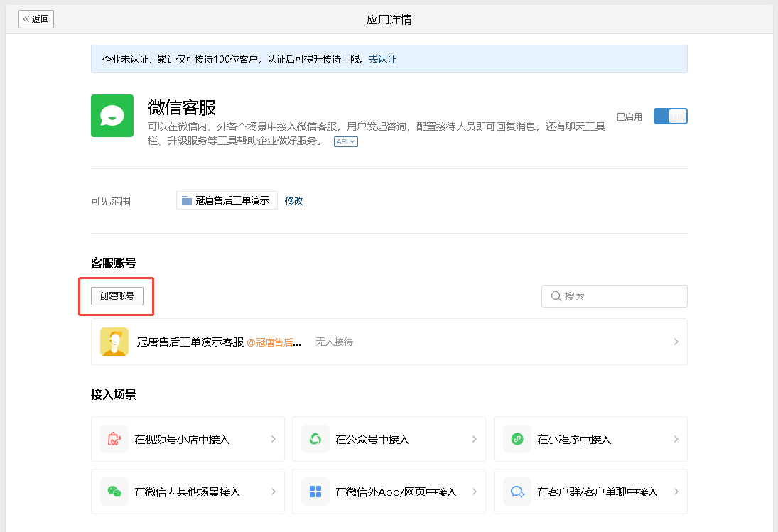Expand the API dropdown tag
778x532 pixels.
346,142
